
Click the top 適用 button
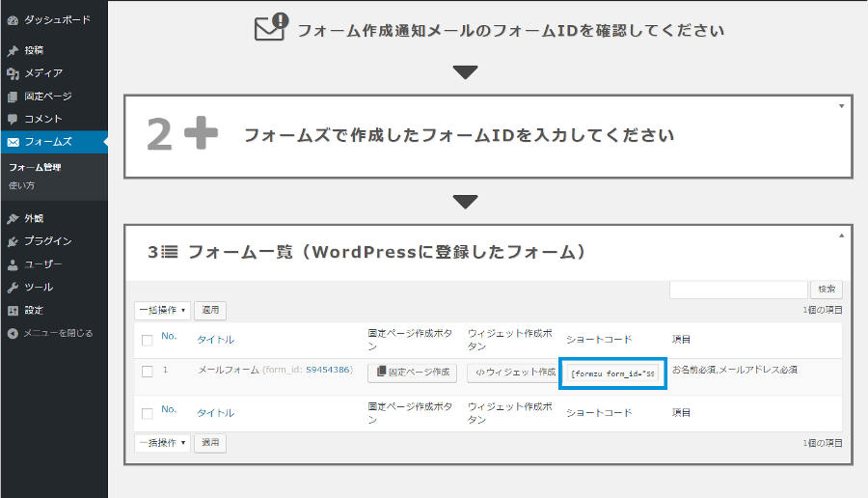point(210,310)
